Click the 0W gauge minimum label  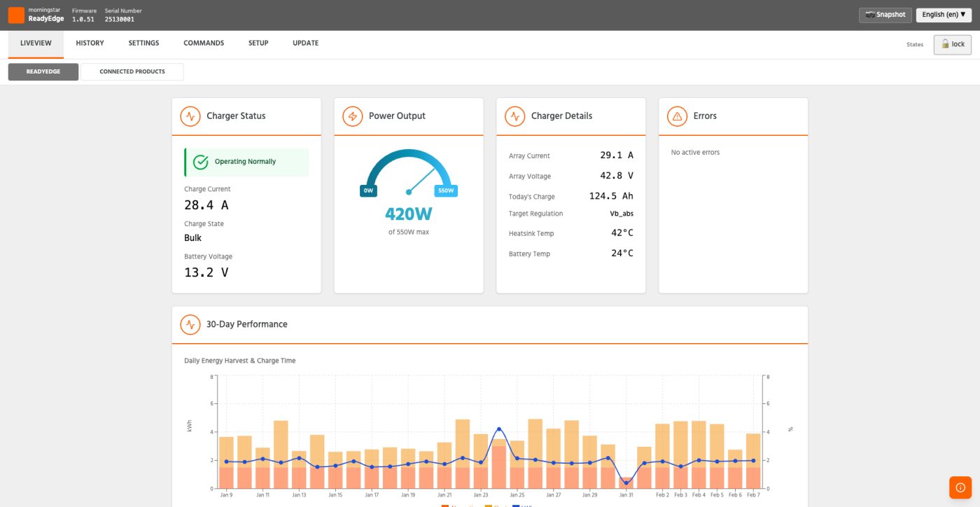click(x=368, y=190)
